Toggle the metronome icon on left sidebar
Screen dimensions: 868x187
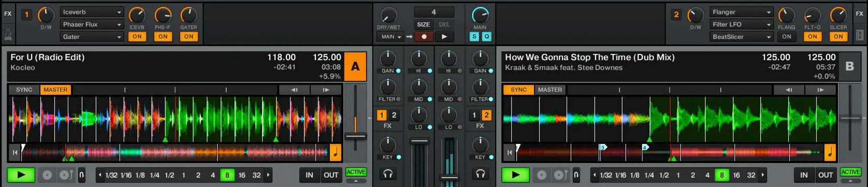pyautogui.click(x=8, y=35)
